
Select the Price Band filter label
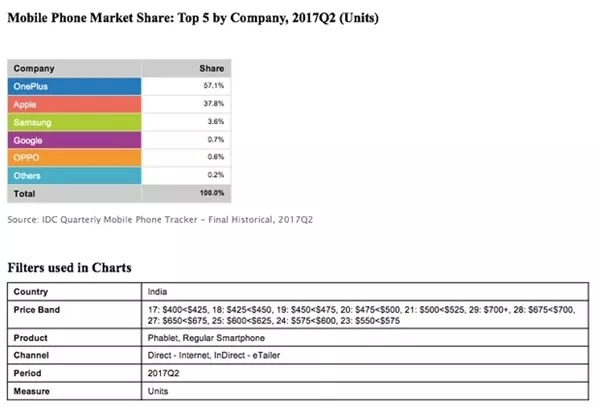39,311
